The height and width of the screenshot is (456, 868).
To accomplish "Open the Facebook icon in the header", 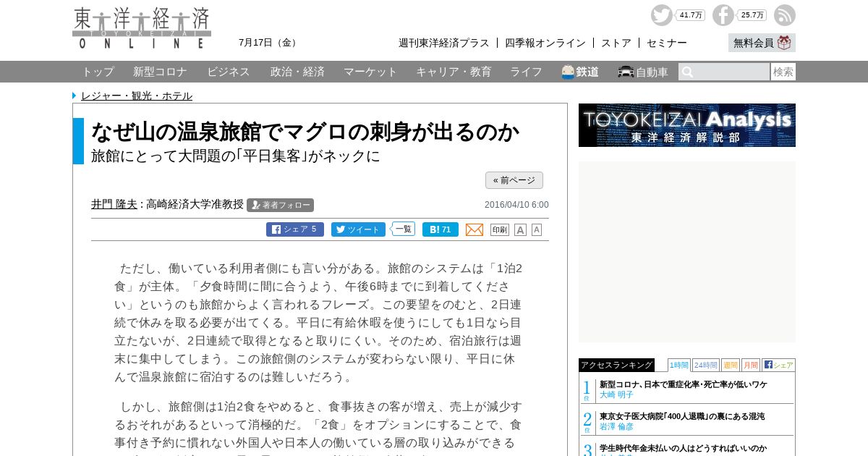I will click(723, 15).
